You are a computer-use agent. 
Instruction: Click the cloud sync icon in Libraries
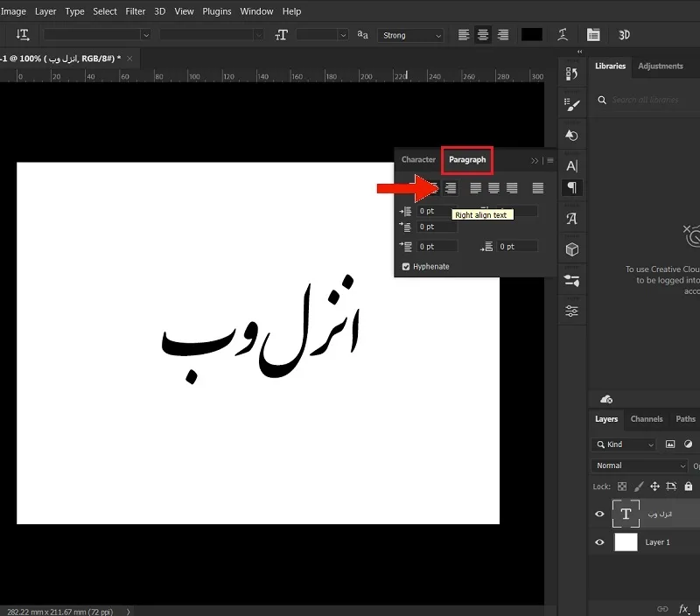[x=606, y=399]
